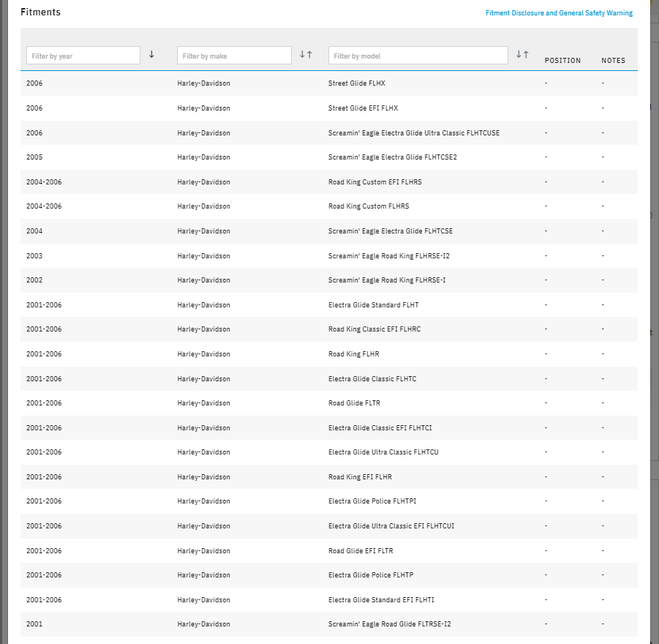The image size is (659, 644).
Task: Select the Road King Custom EFI FLHRS entry
Action: (374, 182)
